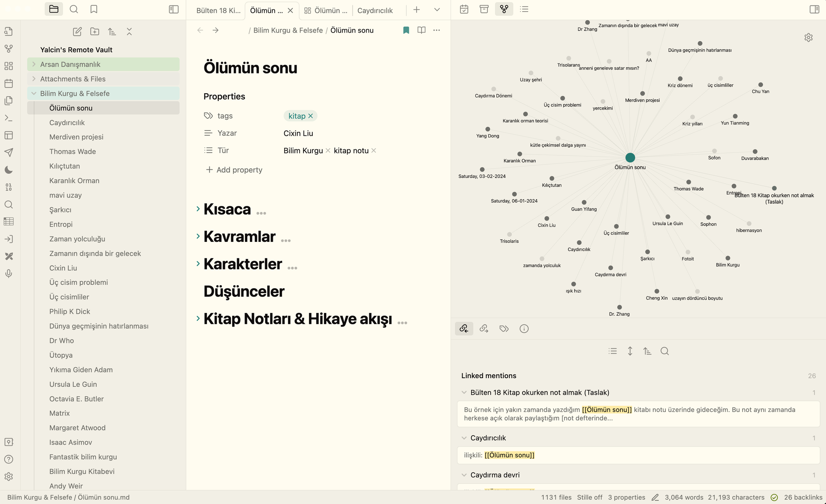Open the bookmarks panel icon
Screen dimensions: 826x504
click(94, 9)
